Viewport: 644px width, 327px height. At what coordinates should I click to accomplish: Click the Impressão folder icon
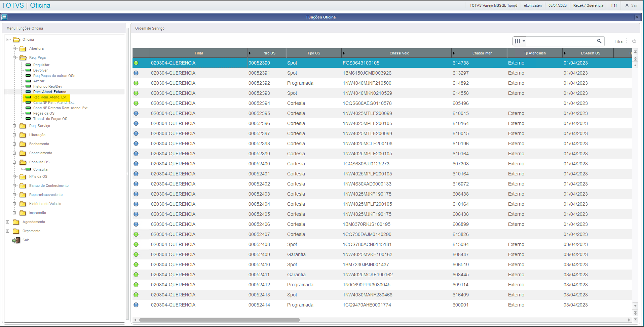coord(23,213)
